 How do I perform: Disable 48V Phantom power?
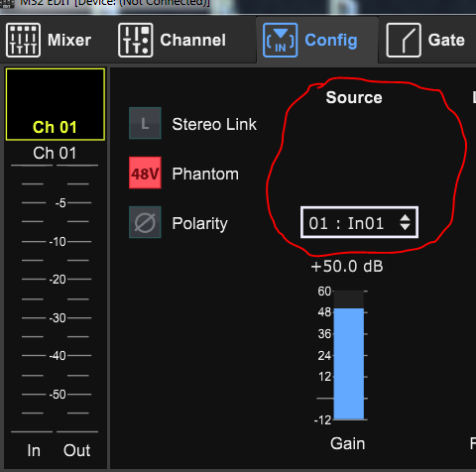(145, 173)
